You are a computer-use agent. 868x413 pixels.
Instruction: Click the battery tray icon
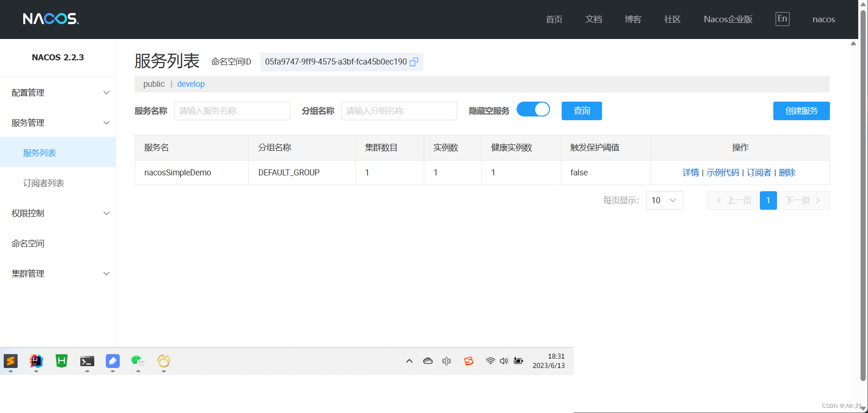click(518, 361)
